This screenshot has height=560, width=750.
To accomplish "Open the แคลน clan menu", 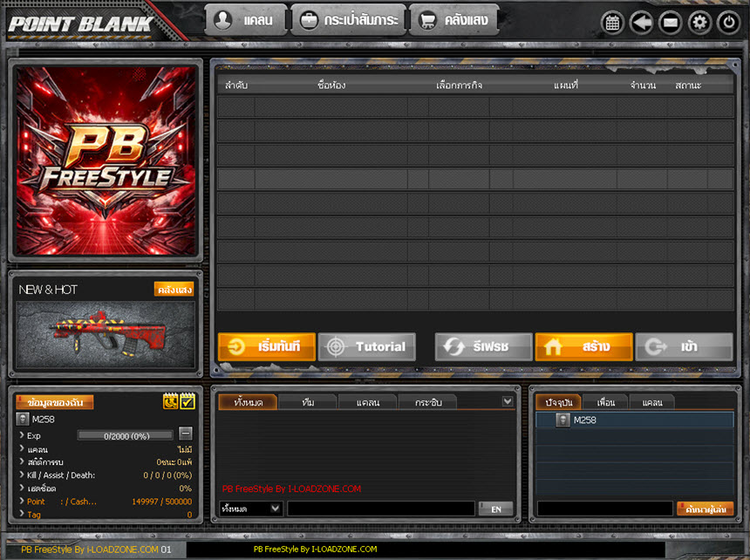I will pos(246,20).
